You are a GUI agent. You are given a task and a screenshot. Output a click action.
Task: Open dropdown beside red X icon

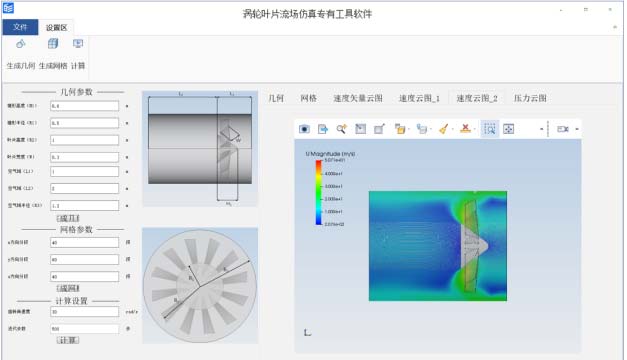point(474,129)
